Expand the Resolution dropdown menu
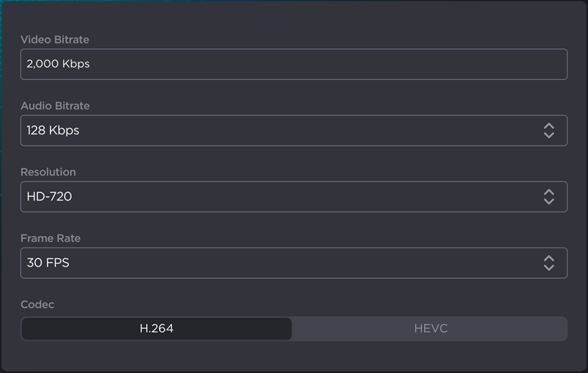The height and width of the screenshot is (373, 588). coord(294,197)
